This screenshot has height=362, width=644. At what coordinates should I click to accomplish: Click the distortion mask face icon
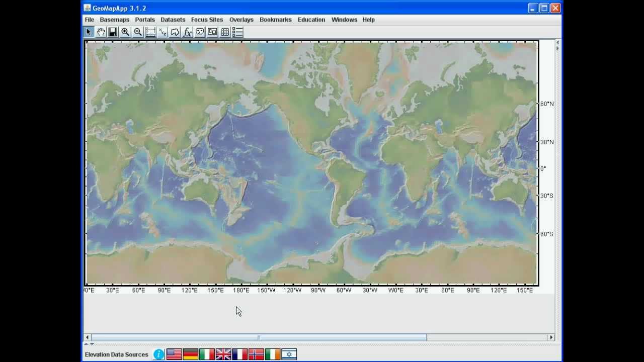pos(200,32)
